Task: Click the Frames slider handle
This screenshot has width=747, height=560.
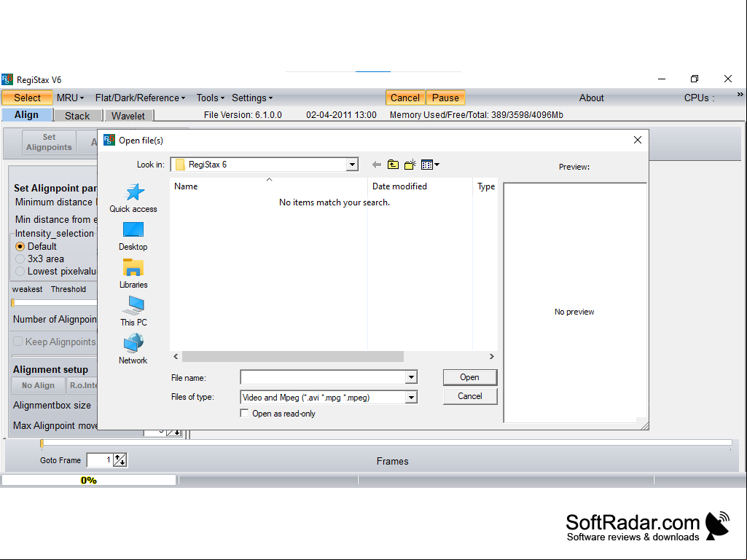Action: pyautogui.click(x=42, y=443)
